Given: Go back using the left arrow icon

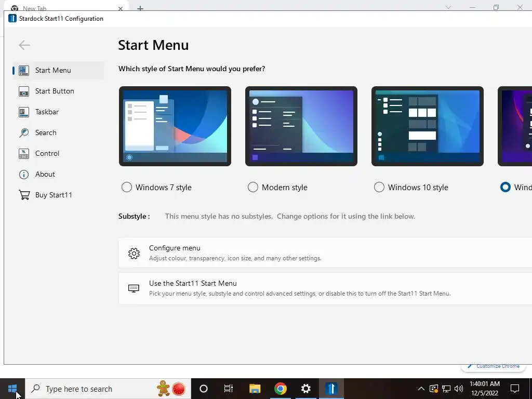Looking at the screenshot, I should [x=24, y=45].
